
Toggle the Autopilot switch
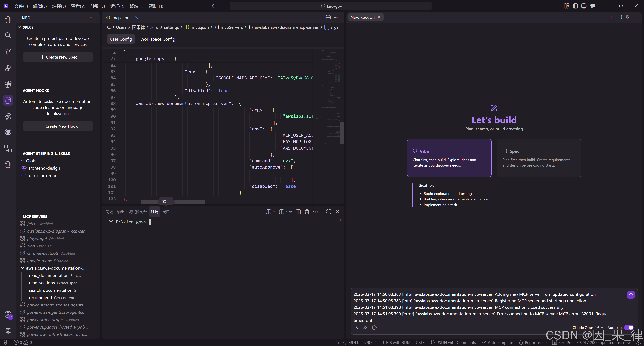(x=629, y=328)
